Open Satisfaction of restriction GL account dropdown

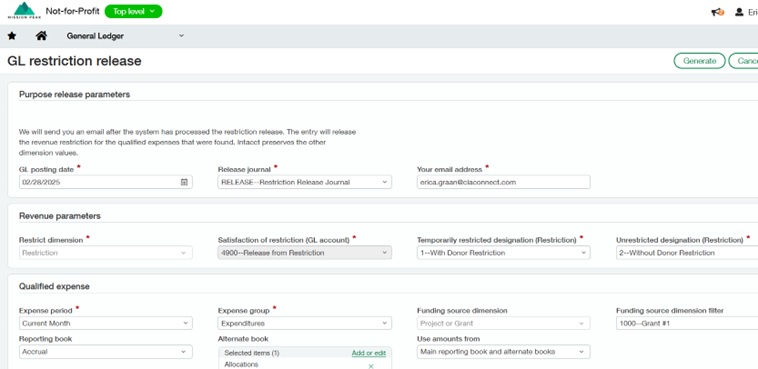(305, 253)
